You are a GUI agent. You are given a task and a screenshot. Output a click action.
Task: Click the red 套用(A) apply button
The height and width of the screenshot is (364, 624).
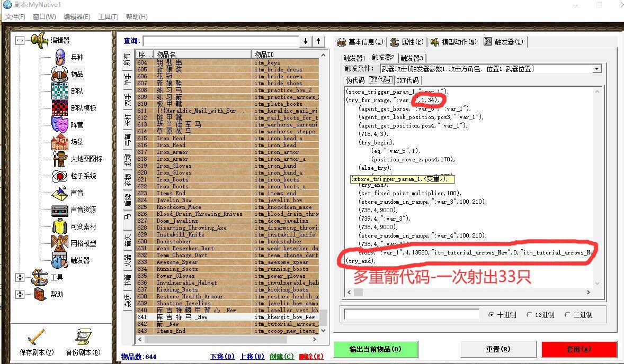point(580,349)
